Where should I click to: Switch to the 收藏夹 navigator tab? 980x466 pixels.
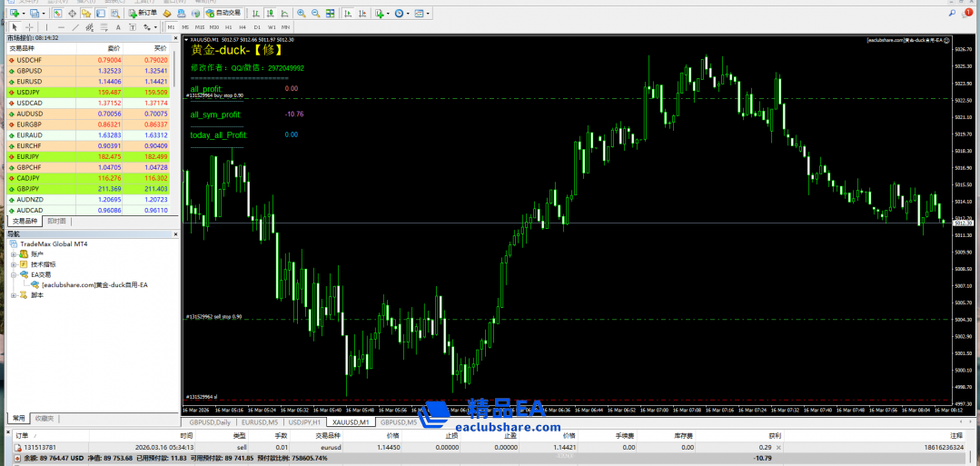tap(44, 419)
